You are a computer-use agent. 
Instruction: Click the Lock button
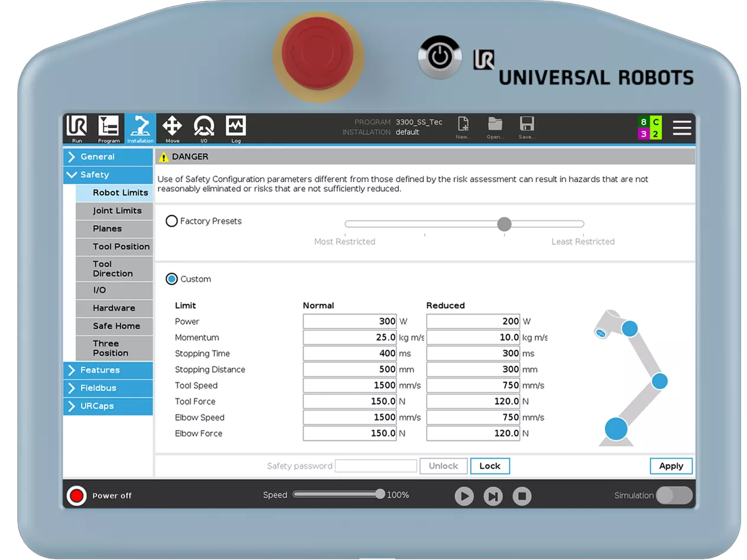490,466
